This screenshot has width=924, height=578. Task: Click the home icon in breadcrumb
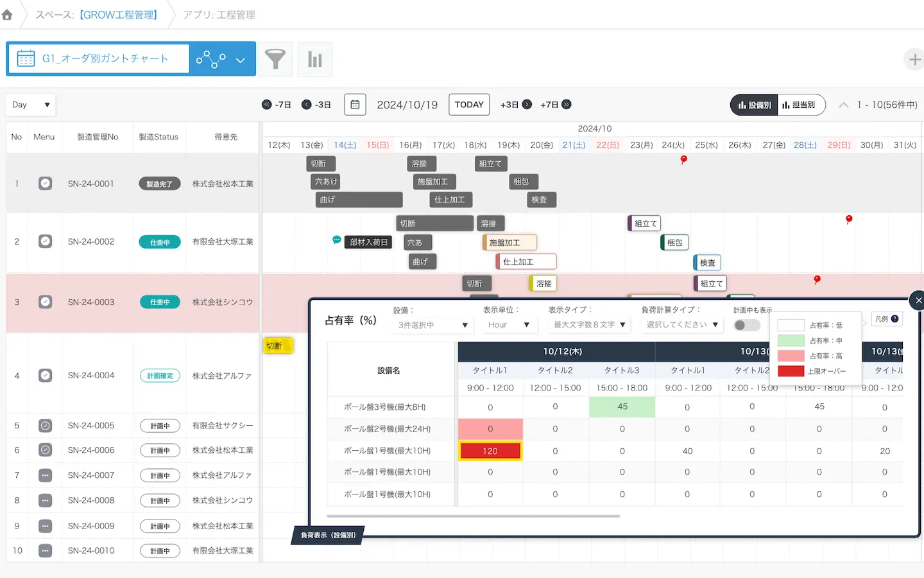[x=8, y=15]
